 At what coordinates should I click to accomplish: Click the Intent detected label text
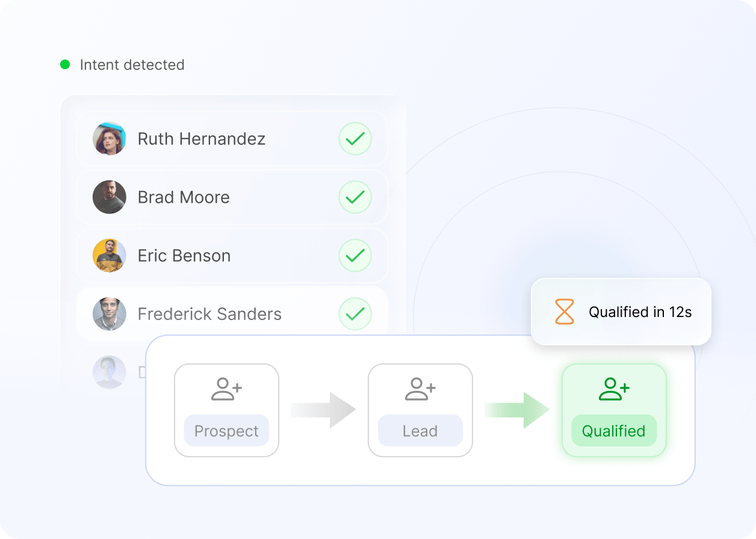click(132, 65)
